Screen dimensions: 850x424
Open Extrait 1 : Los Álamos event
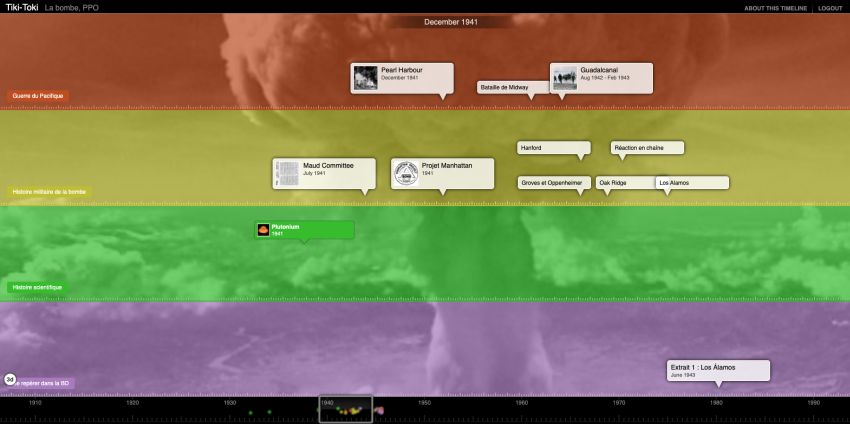click(718, 370)
